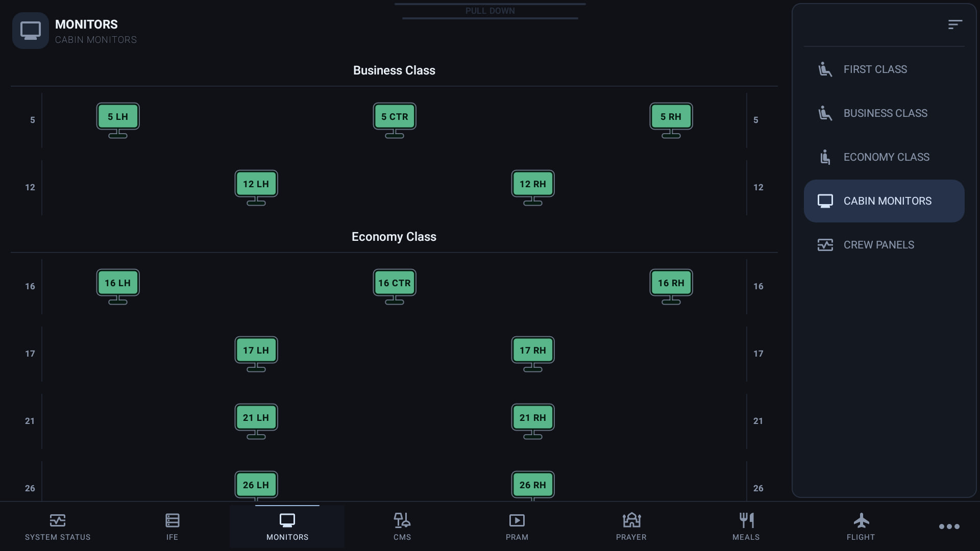
Task: Open the PRAM playback icon
Action: pyautogui.click(x=517, y=520)
